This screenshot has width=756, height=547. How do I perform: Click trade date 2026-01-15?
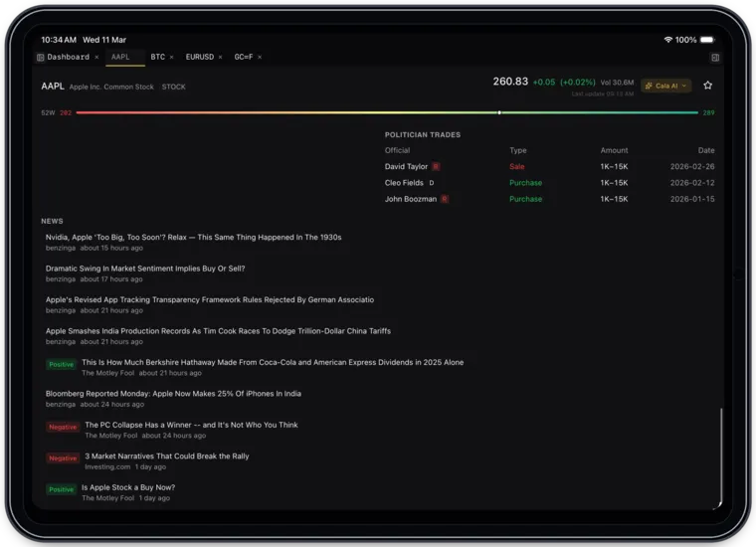pos(692,199)
